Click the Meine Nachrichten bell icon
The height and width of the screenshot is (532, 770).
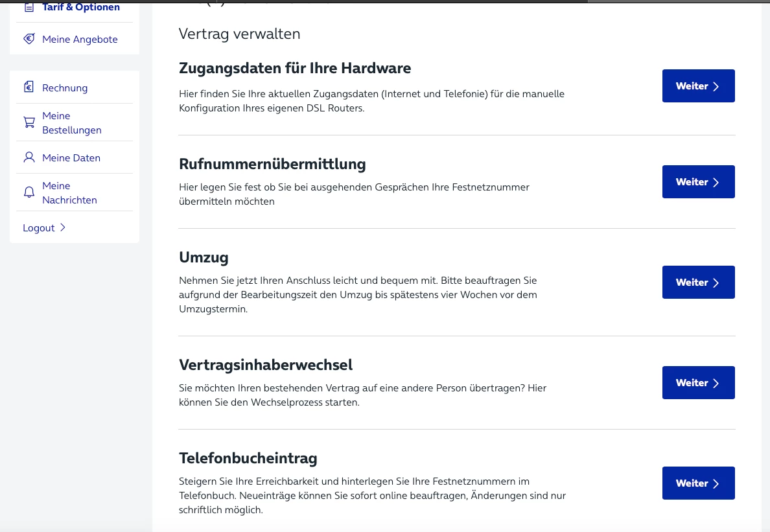pyautogui.click(x=29, y=192)
